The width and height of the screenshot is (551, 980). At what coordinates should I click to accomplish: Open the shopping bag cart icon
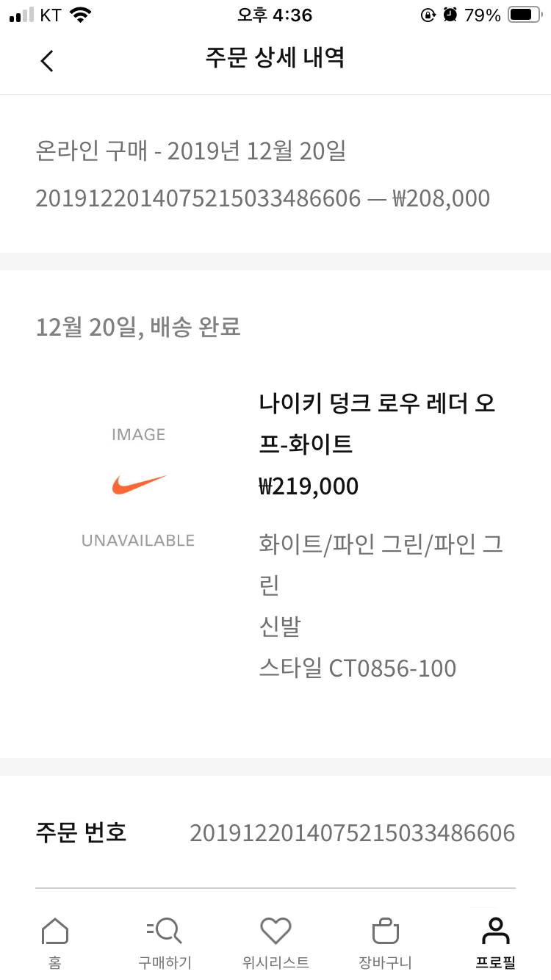coord(385,931)
